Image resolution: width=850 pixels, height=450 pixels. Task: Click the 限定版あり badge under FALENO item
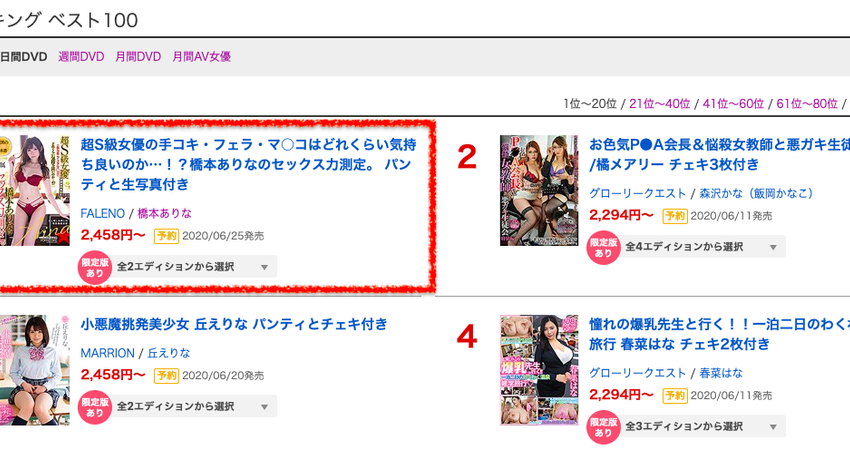[x=94, y=267]
